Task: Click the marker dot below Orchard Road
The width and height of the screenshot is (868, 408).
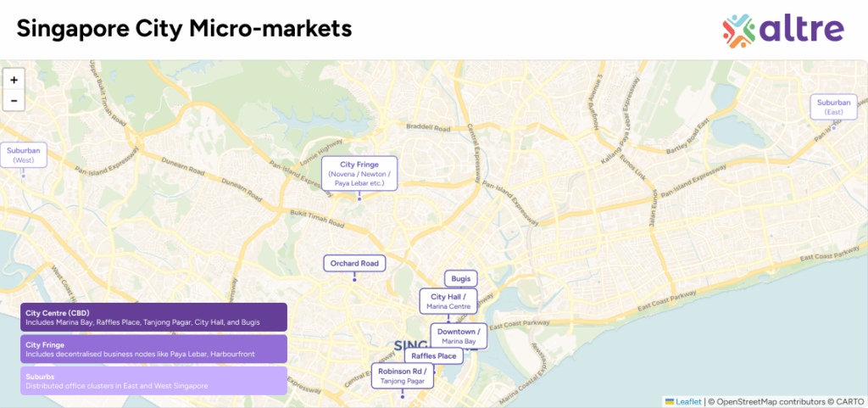Action: (x=354, y=278)
